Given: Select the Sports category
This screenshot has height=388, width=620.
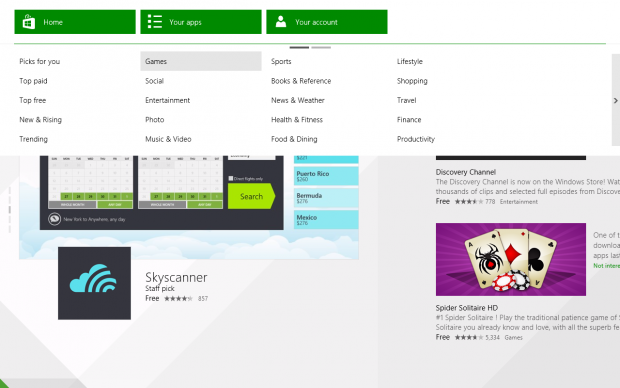Looking at the screenshot, I should [281, 61].
